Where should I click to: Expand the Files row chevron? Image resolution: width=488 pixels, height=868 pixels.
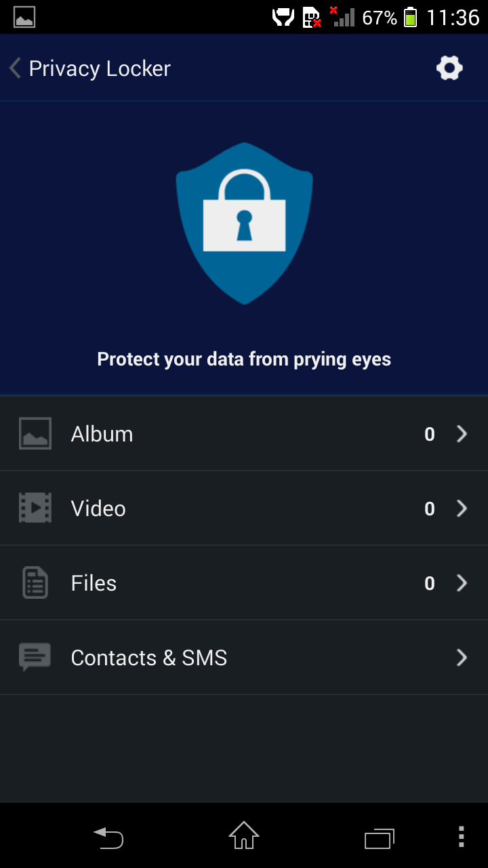(x=462, y=583)
